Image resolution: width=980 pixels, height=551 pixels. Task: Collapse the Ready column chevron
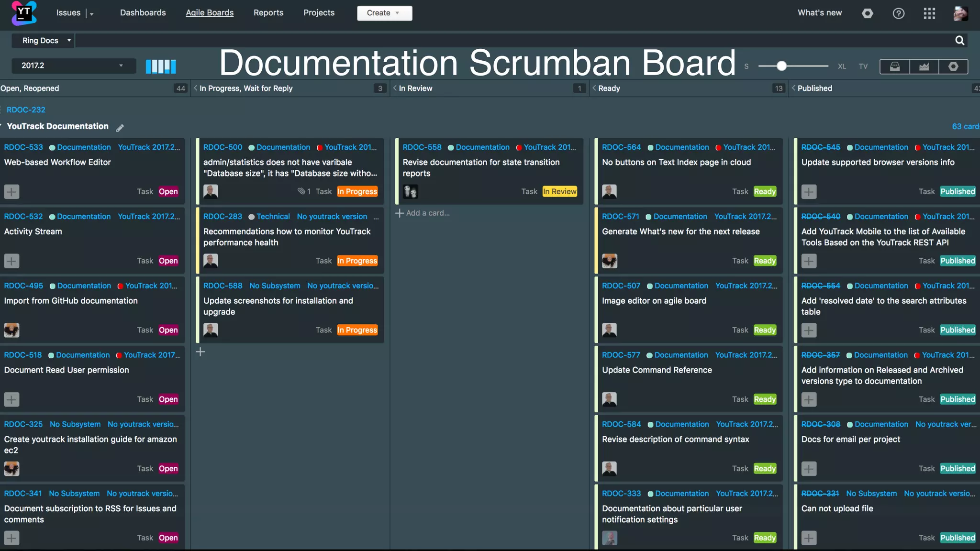594,88
